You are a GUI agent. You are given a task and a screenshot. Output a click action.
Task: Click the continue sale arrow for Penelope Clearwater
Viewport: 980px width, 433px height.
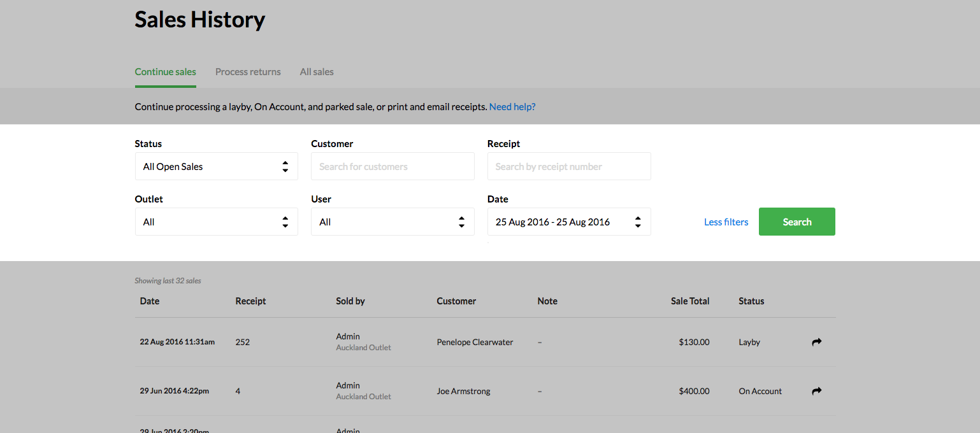(816, 342)
